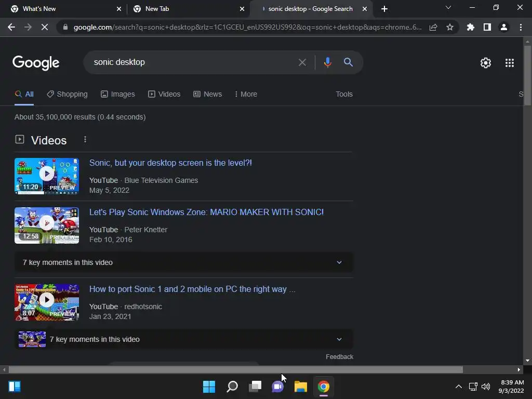Open Chrome three-dot menu
The width and height of the screenshot is (532, 399).
pyautogui.click(x=521, y=27)
